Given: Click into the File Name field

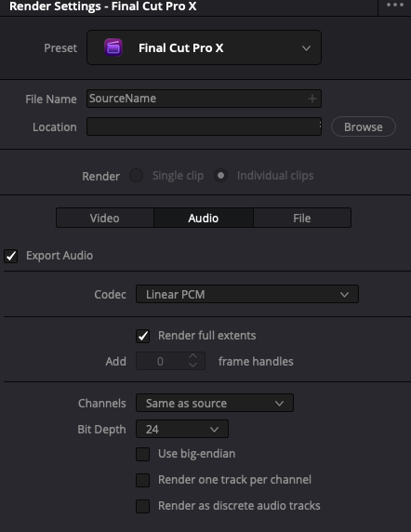Looking at the screenshot, I should [x=204, y=99].
